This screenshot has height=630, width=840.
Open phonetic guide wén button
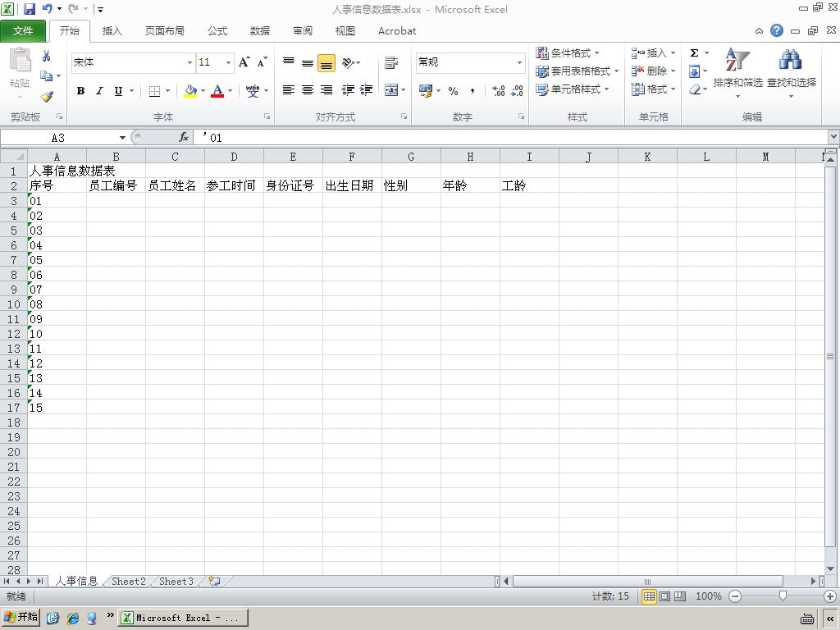pos(253,91)
